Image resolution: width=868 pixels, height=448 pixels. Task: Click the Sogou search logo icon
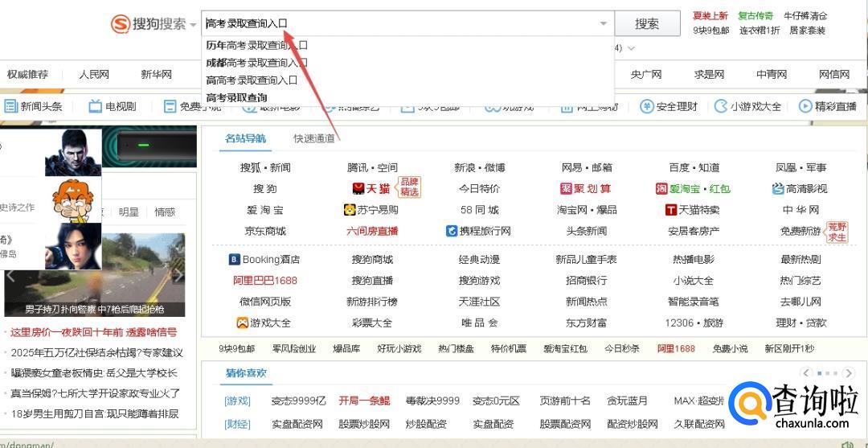120,24
